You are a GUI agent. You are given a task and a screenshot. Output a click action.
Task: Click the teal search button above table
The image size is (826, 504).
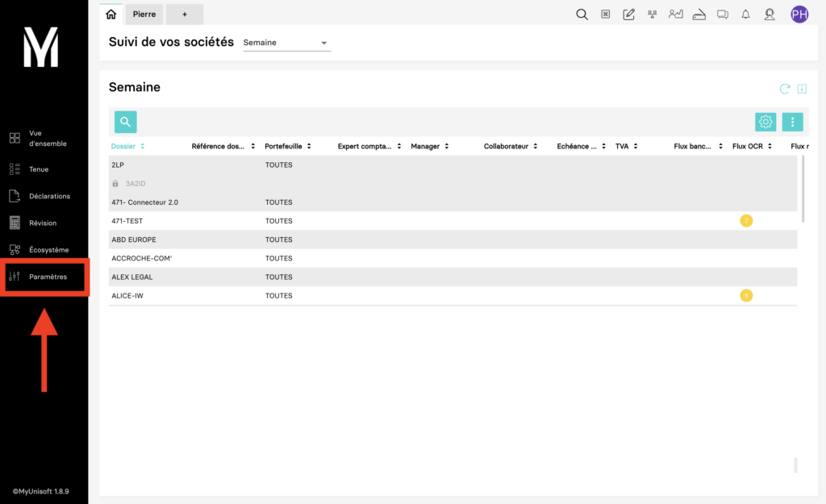tap(125, 122)
